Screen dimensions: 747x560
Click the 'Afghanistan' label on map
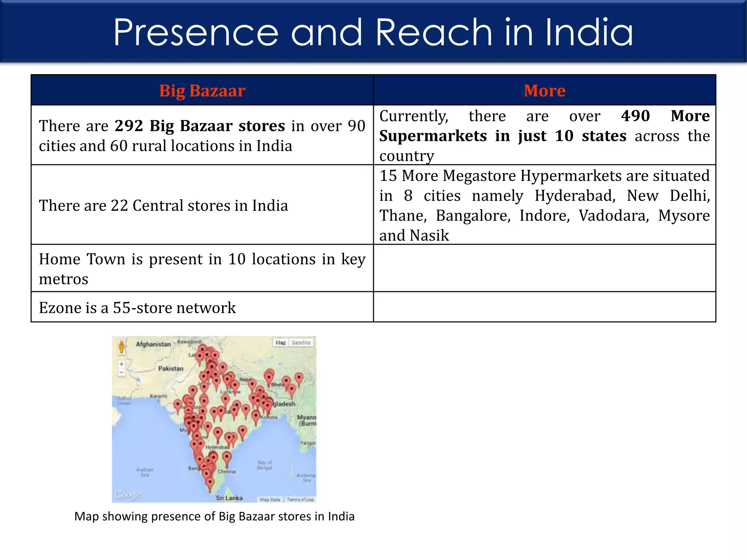[x=153, y=344]
